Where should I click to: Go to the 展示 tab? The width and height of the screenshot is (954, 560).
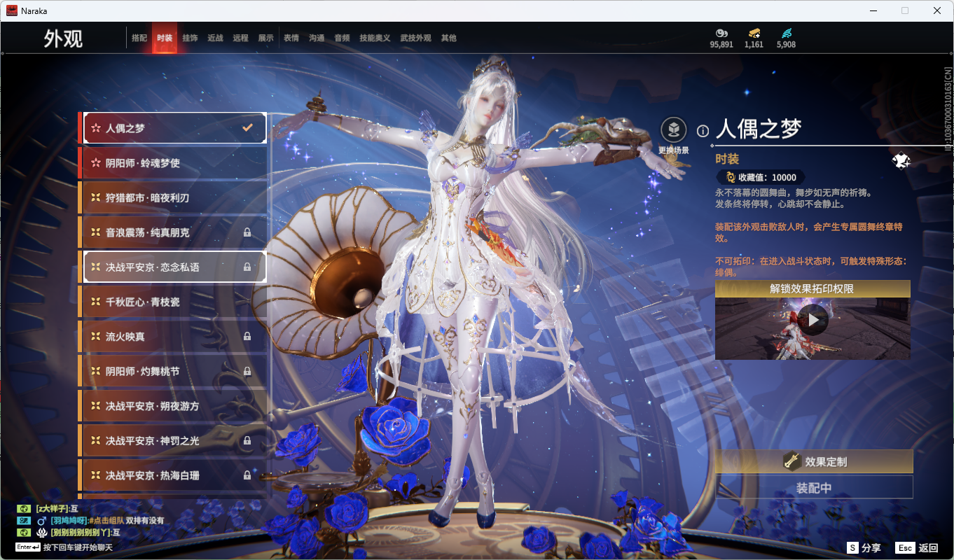[265, 38]
